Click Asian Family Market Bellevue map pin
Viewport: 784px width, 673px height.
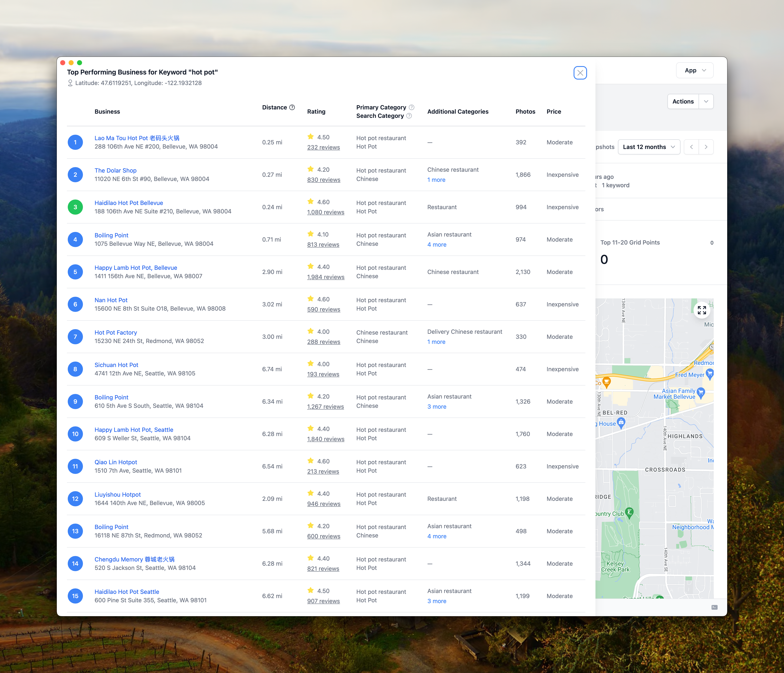click(x=701, y=393)
